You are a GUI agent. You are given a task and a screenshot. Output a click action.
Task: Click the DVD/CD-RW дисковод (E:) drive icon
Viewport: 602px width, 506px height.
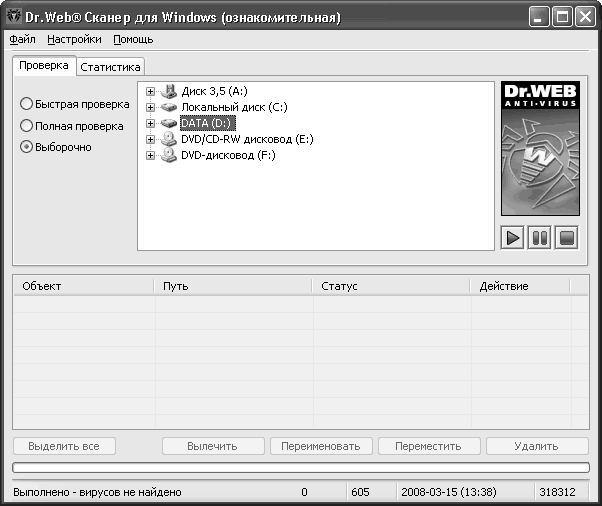168,139
